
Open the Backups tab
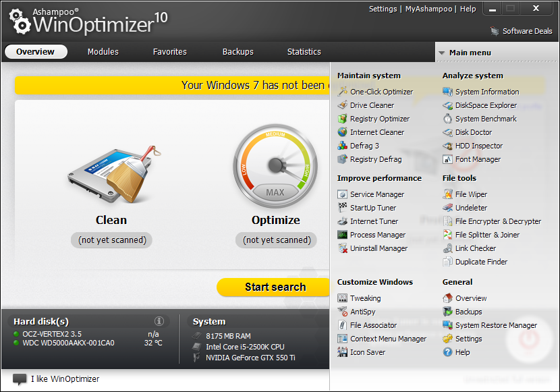[x=238, y=52]
